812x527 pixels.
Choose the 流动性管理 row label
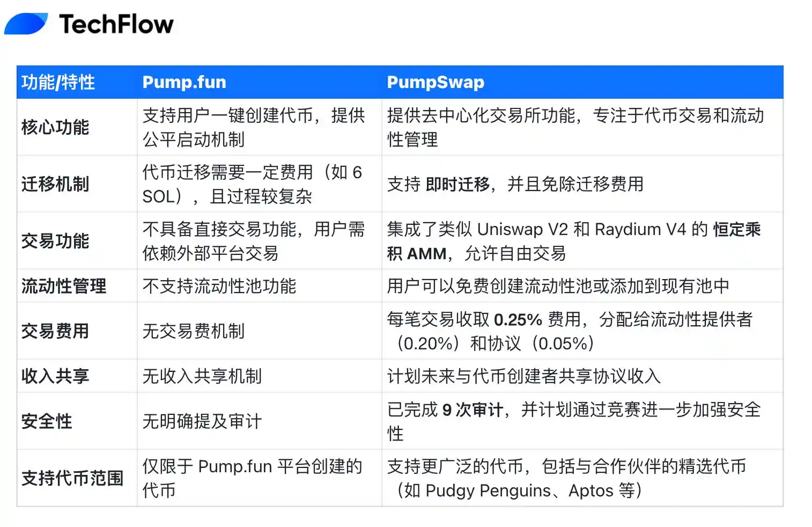pyautogui.click(x=63, y=286)
